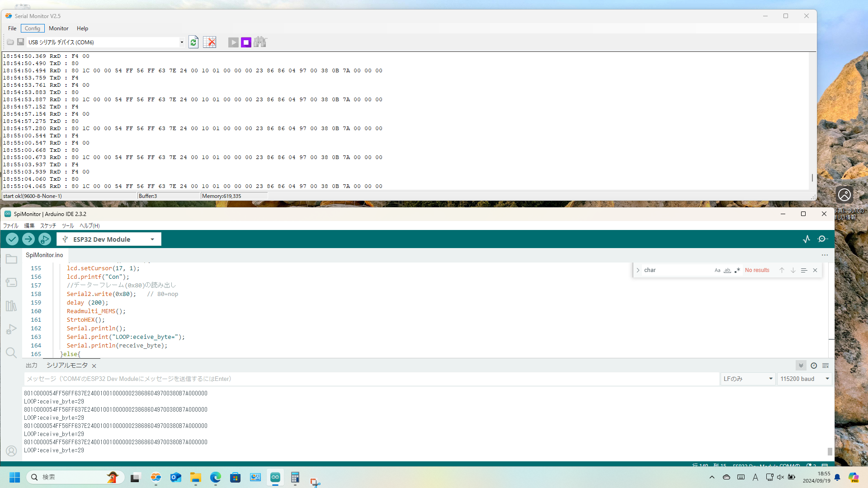
Task: Open the Calculator from the taskbar
Action: coord(295,477)
